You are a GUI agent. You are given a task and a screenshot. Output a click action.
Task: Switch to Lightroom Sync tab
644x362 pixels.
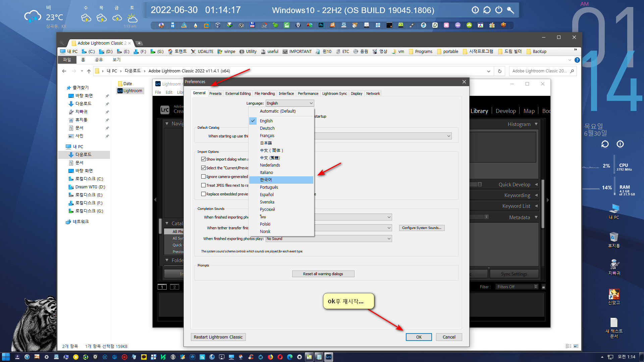pyautogui.click(x=334, y=94)
